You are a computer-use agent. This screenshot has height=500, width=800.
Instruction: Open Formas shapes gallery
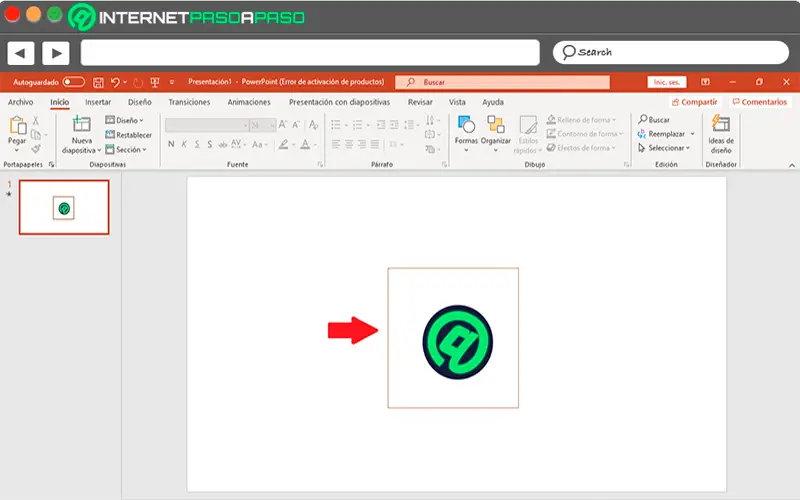click(466, 134)
